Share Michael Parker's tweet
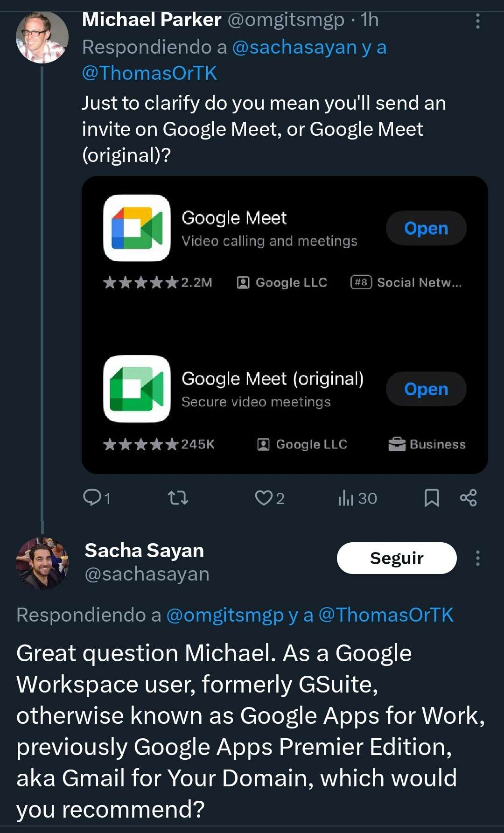Image resolution: width=504 pixels, height=833 pixels. tap(468, 498)
